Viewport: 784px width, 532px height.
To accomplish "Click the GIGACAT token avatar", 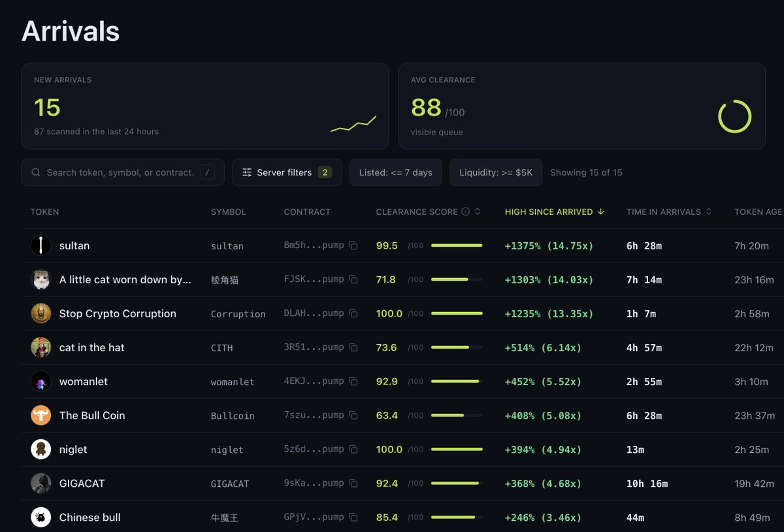I will click(x=41, y=483).
